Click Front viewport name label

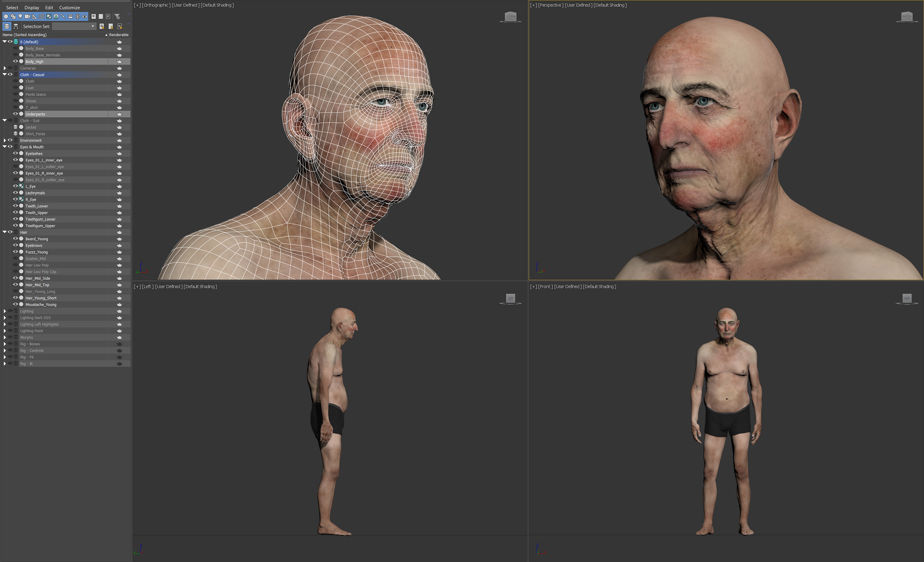click(x=546, y=286)
